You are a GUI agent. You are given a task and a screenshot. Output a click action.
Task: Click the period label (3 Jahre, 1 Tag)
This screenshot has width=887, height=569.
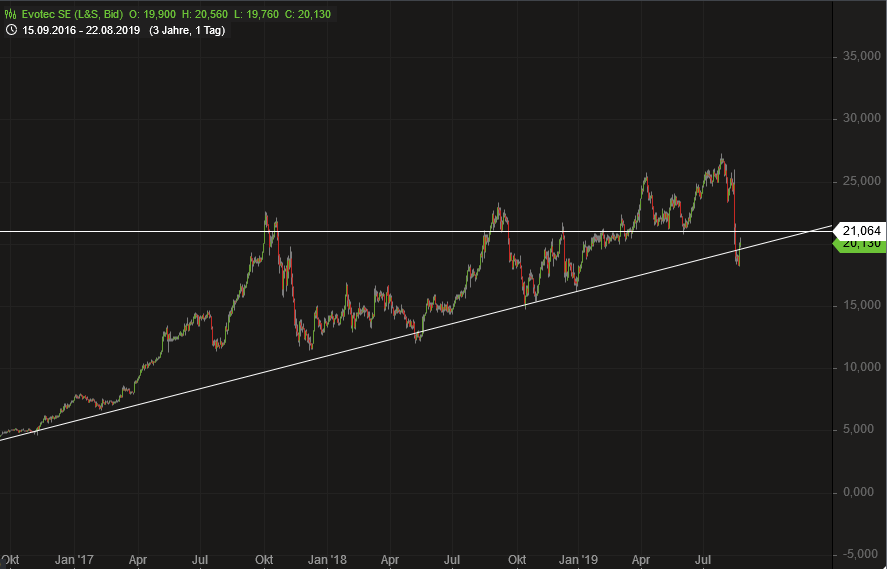point(187,31)
